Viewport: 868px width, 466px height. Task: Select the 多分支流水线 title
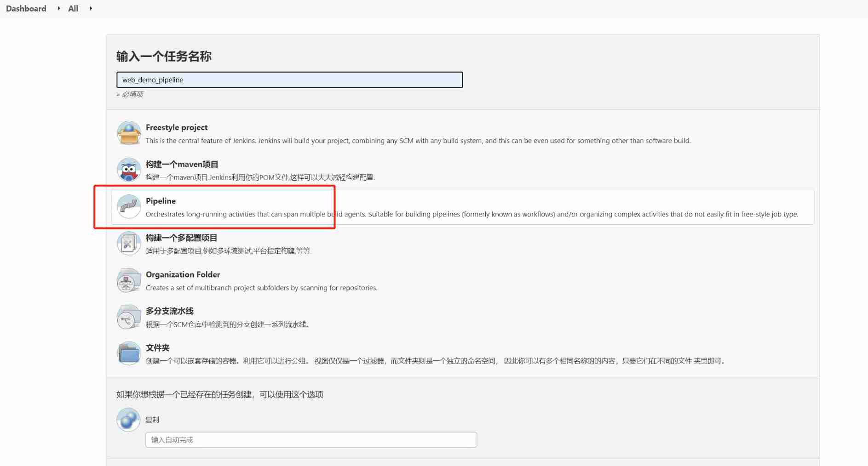[x=170, y=311]
